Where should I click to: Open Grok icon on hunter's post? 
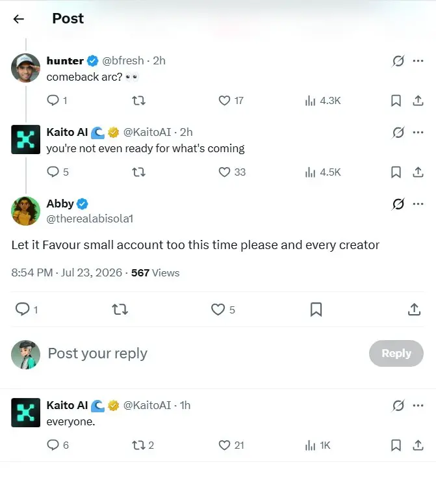click(398, 60)
